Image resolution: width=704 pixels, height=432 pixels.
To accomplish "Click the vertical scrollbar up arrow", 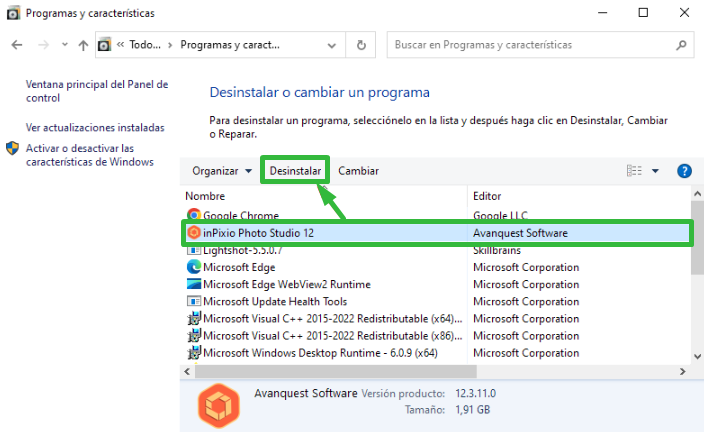I will point(697,194).
